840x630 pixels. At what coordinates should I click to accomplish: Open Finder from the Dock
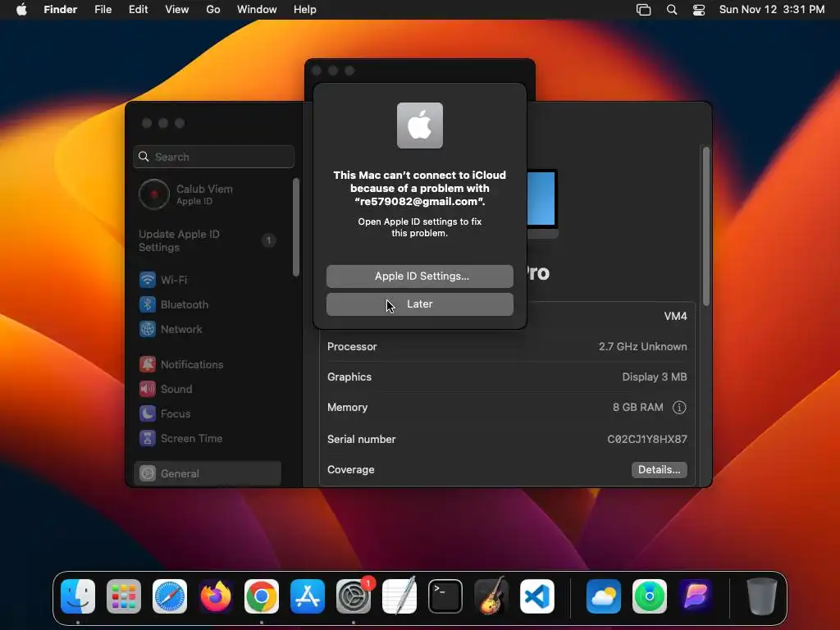click(x=78, y=596)
